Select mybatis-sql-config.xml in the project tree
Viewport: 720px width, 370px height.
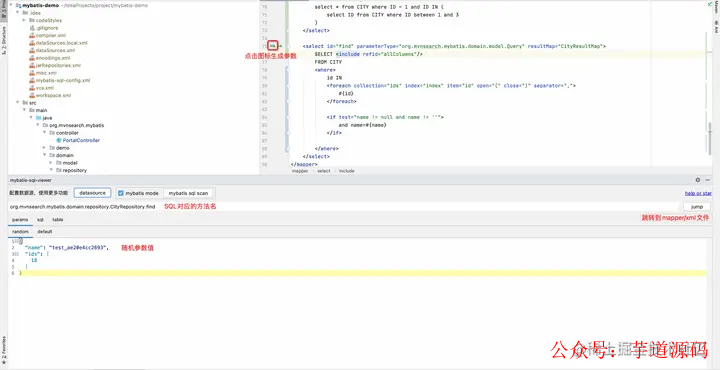(63, 80)
